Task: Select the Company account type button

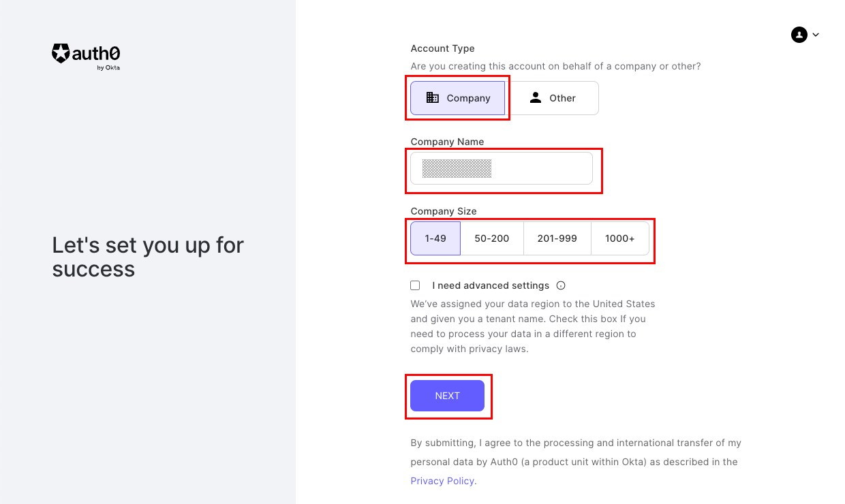Action: tap(458, 98)
